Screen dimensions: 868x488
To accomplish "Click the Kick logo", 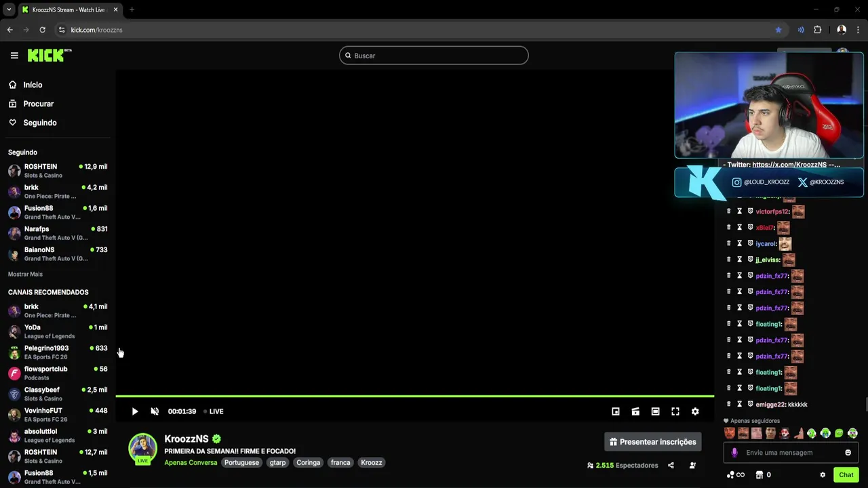I will [x=50, y=56].
